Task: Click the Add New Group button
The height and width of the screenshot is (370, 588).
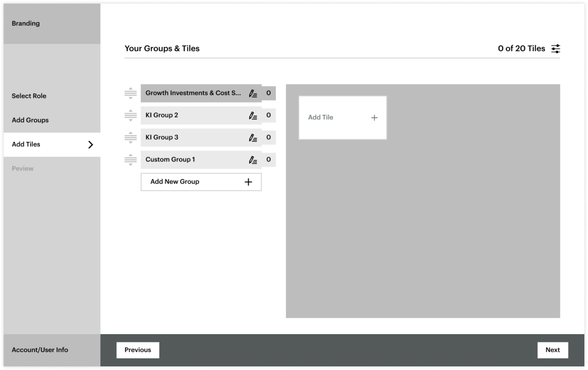Action: (x=201, y=181)
